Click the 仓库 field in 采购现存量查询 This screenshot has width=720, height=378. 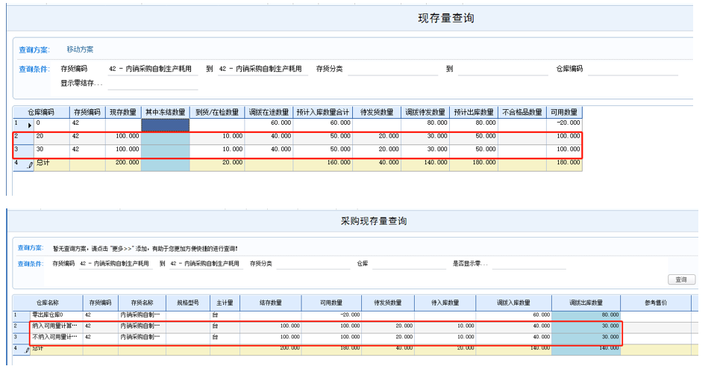[409, 264]
